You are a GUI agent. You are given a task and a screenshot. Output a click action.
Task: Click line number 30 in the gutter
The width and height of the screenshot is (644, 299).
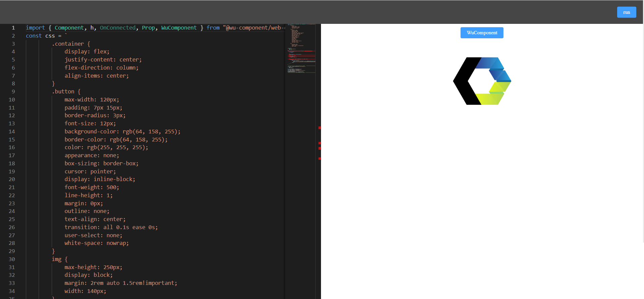(x=12, y=259)
